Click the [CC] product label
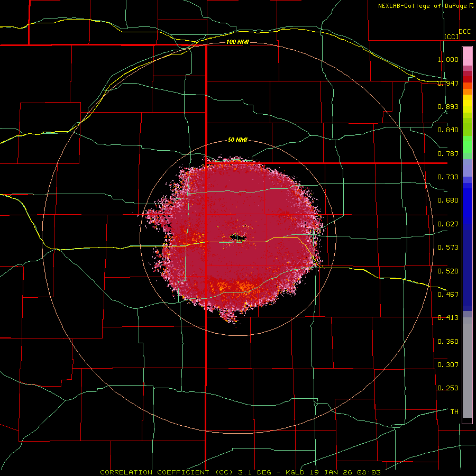The image size is (476, 476). (452, 36)
